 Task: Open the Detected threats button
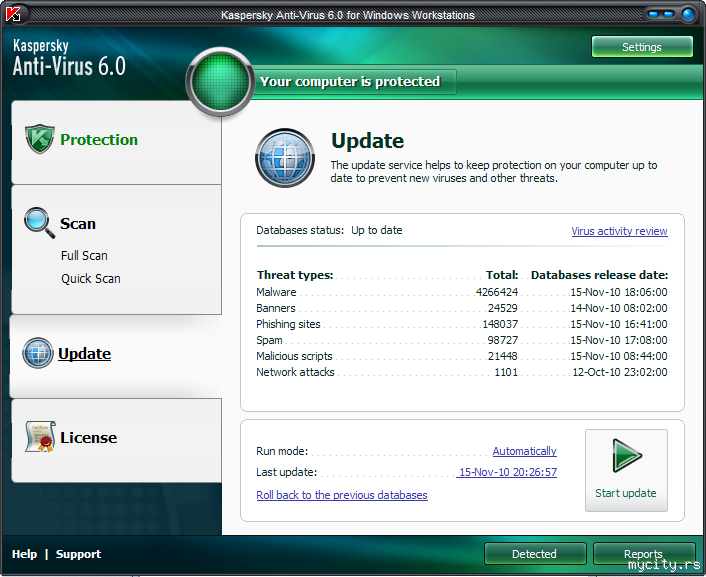535,554
